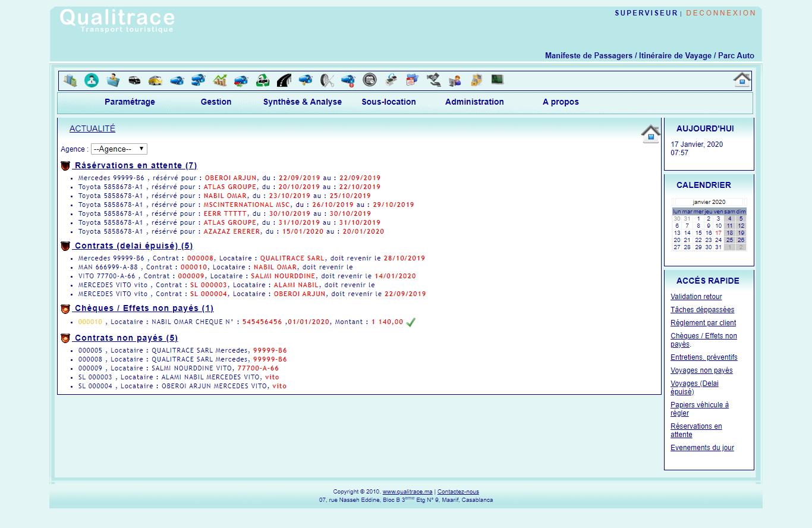Open the Synthèse & Analyse menu
This screenshot has width=812, height=528.
(303, 102)
